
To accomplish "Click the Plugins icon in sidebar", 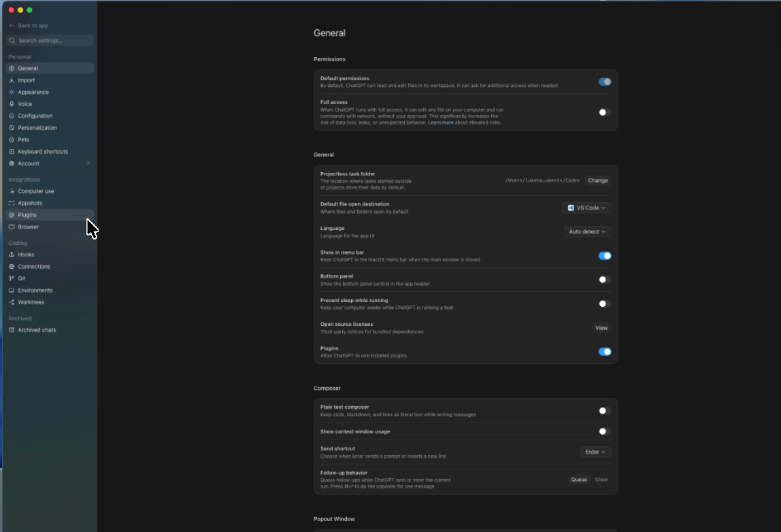I will (12, 215).
